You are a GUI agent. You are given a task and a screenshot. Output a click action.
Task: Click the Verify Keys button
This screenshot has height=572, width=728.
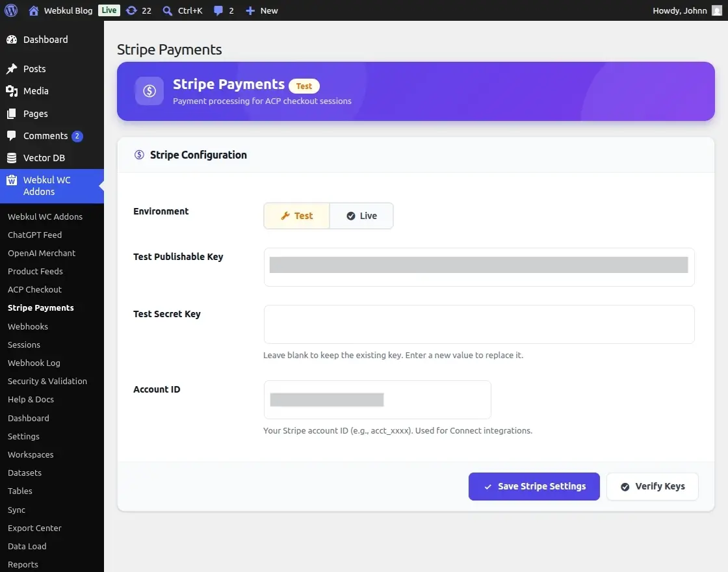[653, 486]
